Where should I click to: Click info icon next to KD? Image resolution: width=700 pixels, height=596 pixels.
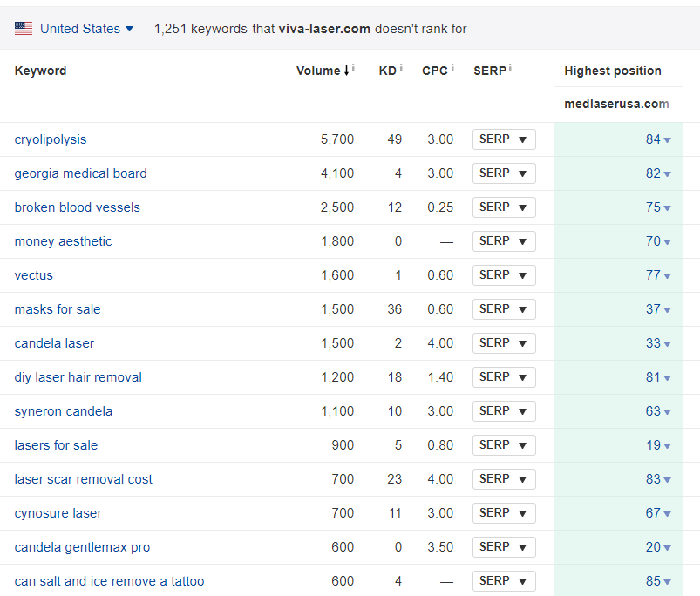[401, 69]
